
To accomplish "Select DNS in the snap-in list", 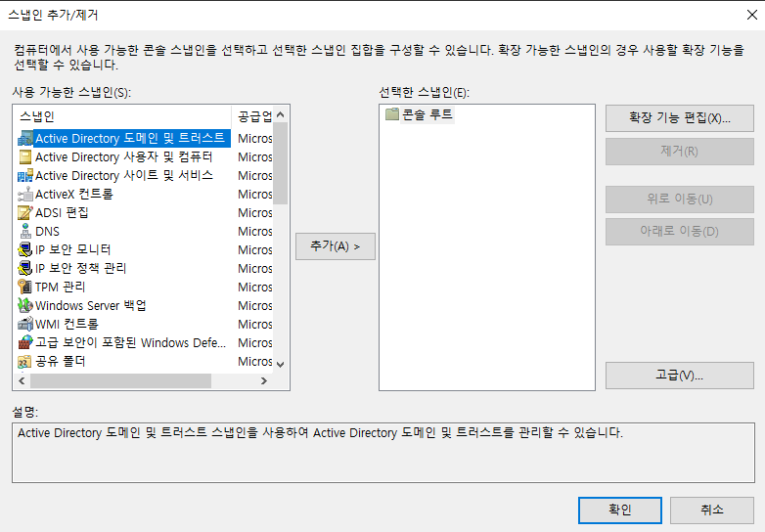I will (x=47, y=231).
